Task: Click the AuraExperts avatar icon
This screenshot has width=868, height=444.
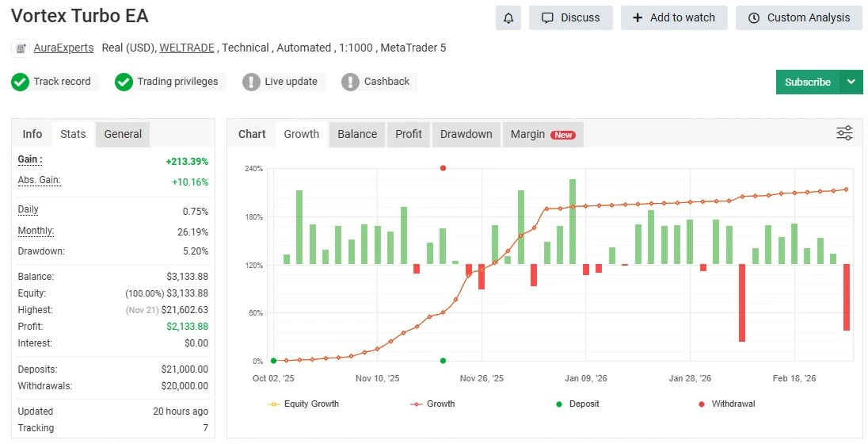Action: (x=21, y=48)
